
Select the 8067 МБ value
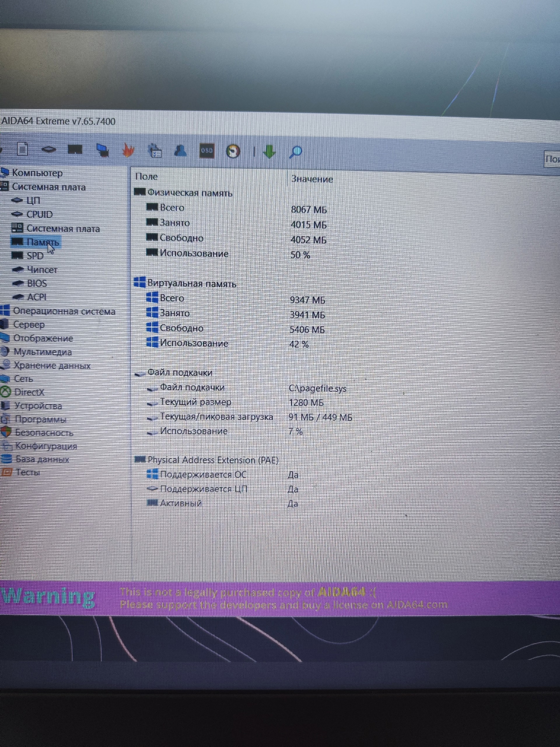pos(309,210)
